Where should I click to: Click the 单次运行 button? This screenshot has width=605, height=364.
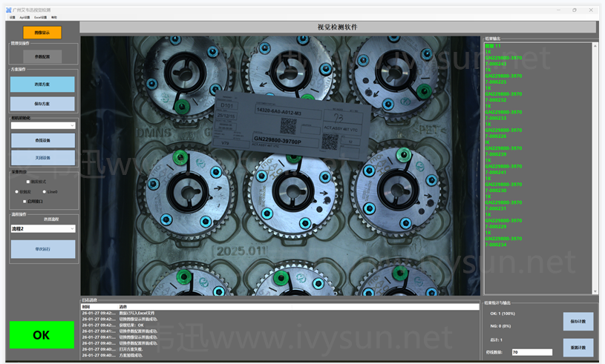(42, 249)
